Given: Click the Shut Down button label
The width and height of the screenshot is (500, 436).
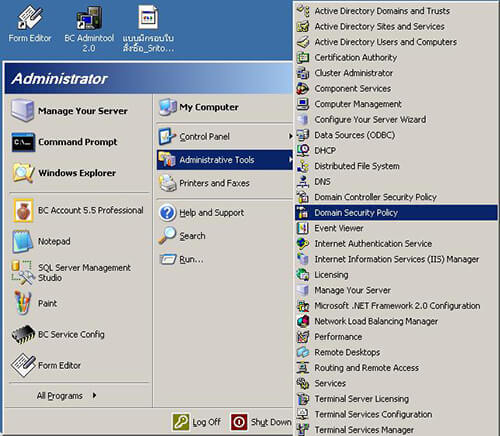Looking at the screenshot, I should point(271,422).
